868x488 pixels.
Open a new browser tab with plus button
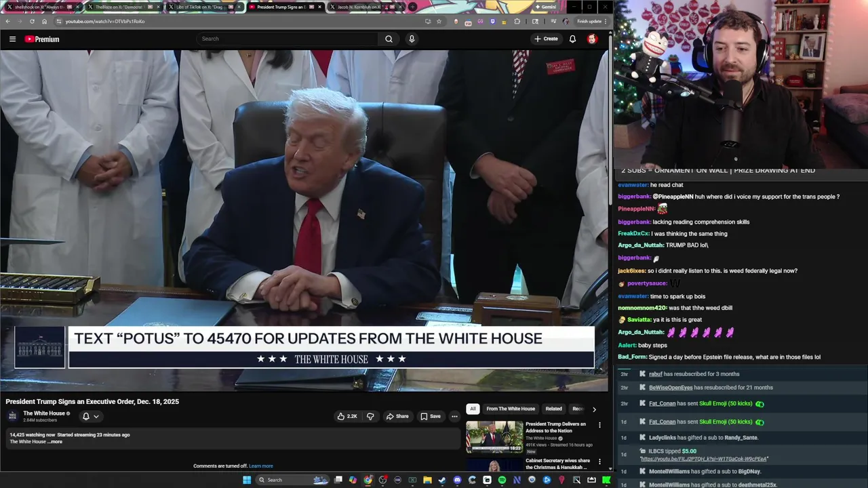click(412, 7)
